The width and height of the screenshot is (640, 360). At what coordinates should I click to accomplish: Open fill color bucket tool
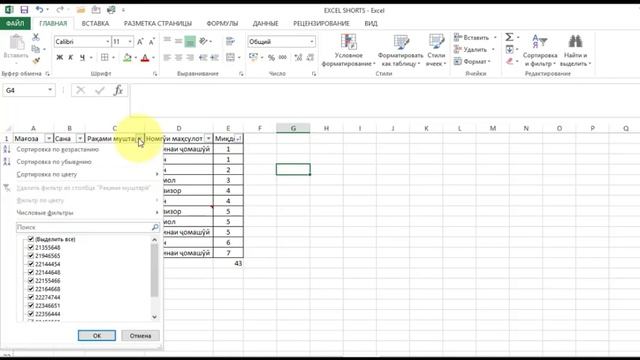click(x=127, y=58)
